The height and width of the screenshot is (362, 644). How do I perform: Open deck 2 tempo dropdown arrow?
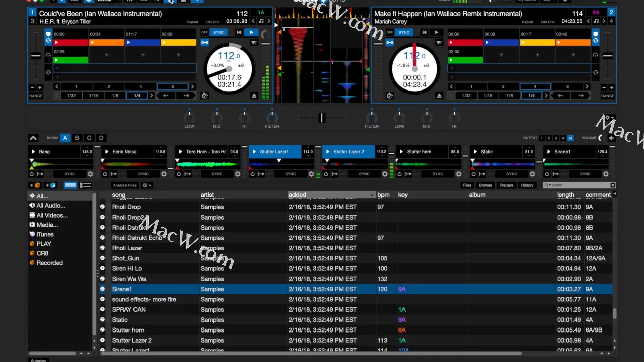[439, 43]
